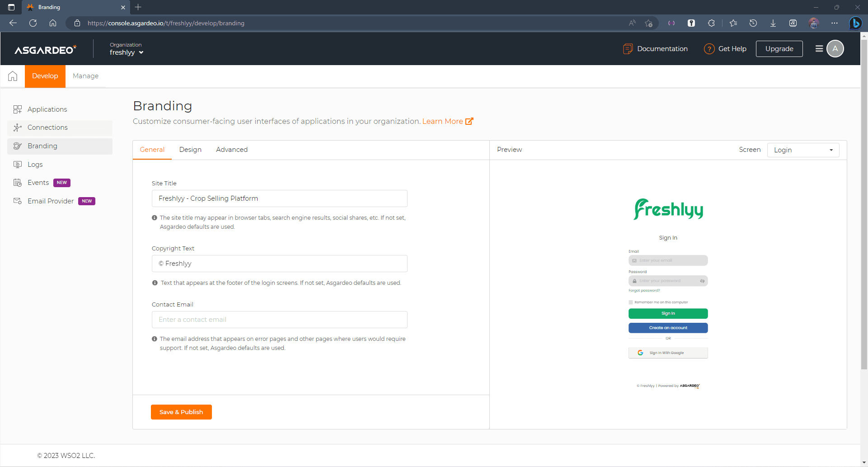The image size is (868, 467).
Task: Click the Save & Publish button
Action: 181,412
